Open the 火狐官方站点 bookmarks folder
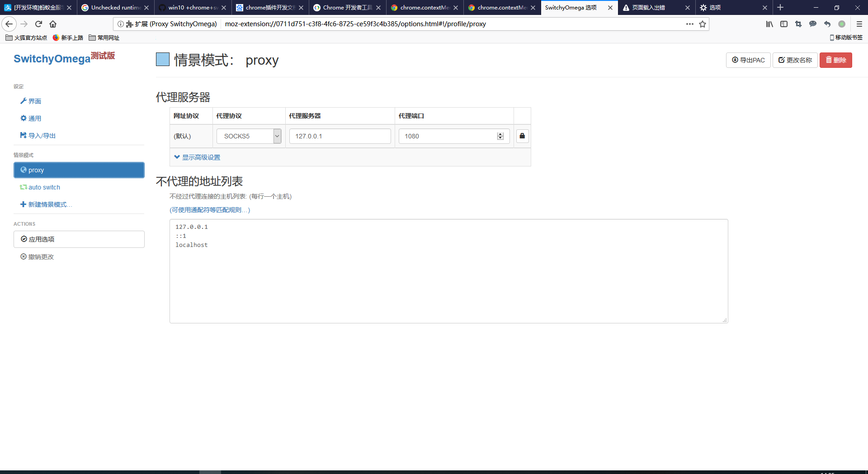Screen dimensions: 868x474 point(26,38)
